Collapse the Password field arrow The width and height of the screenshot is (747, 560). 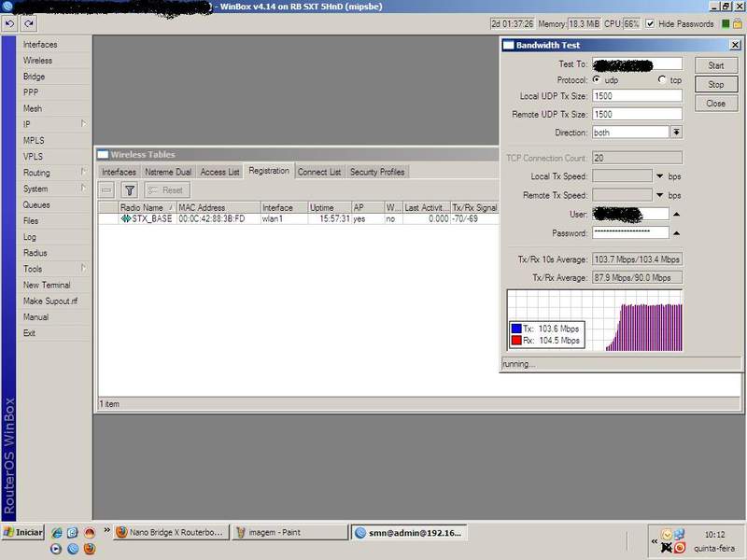[x=676, y=233]
